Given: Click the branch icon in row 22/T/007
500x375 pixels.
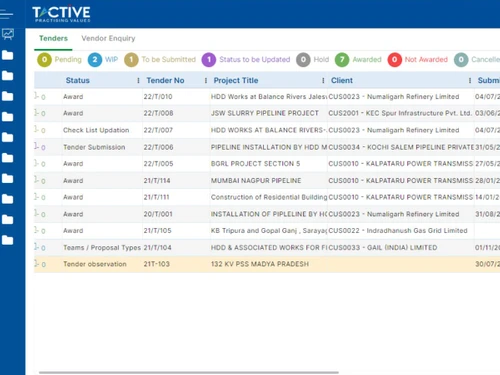Looking at the screenshot, I should tap(36, 129).
